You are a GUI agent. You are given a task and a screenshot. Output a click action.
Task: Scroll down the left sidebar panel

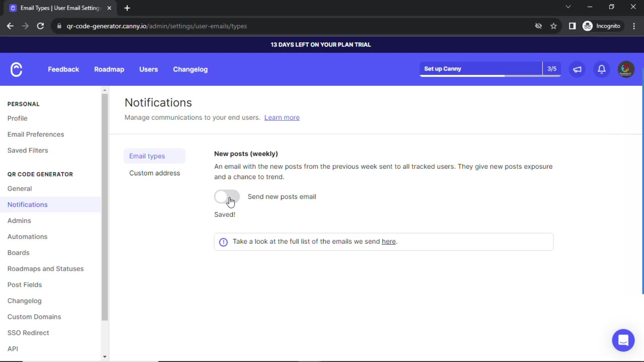point(105,357)
